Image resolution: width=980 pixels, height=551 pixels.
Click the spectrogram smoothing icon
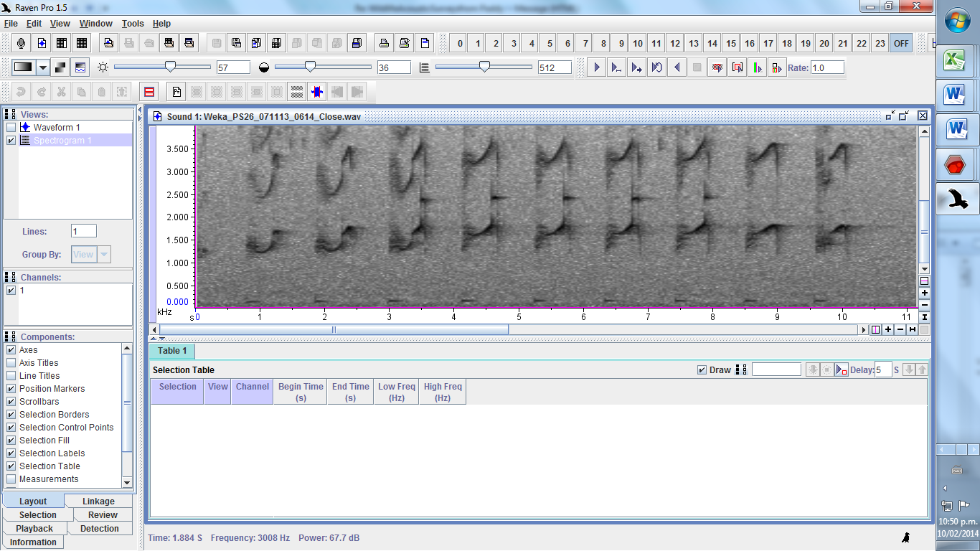(80, 67)
